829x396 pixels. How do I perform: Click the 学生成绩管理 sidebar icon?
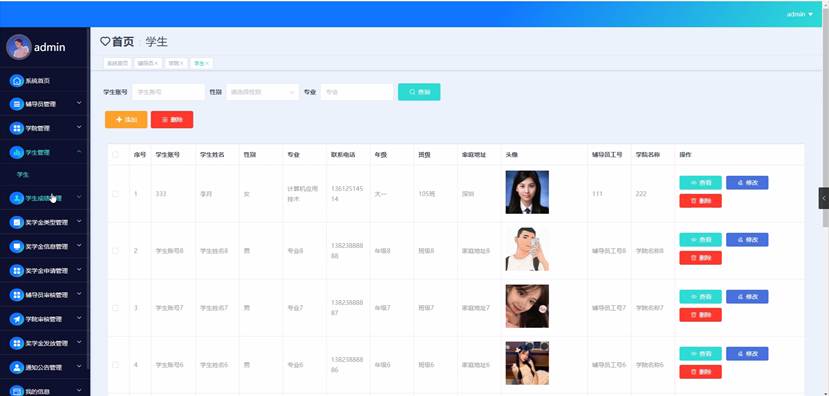click(x=17, y=198)
